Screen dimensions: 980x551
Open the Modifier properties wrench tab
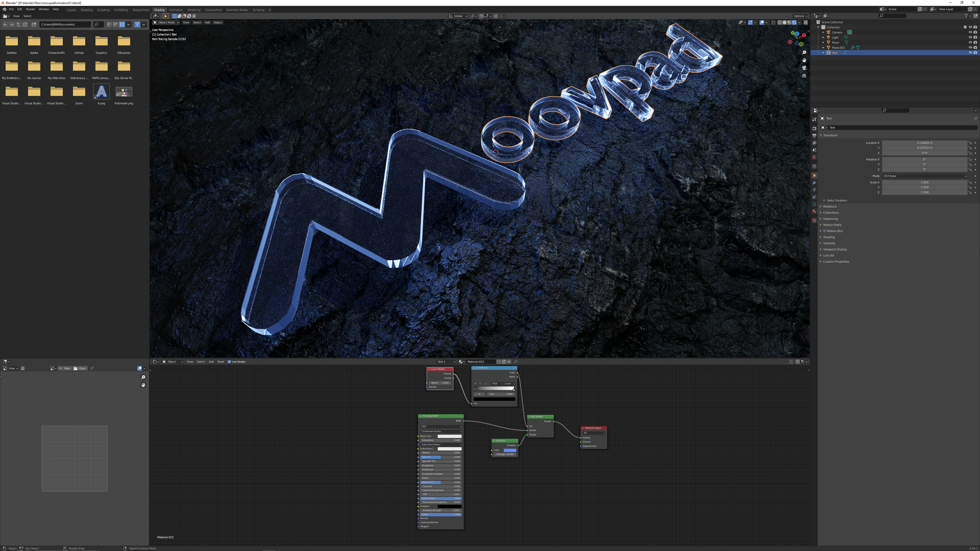814,183
